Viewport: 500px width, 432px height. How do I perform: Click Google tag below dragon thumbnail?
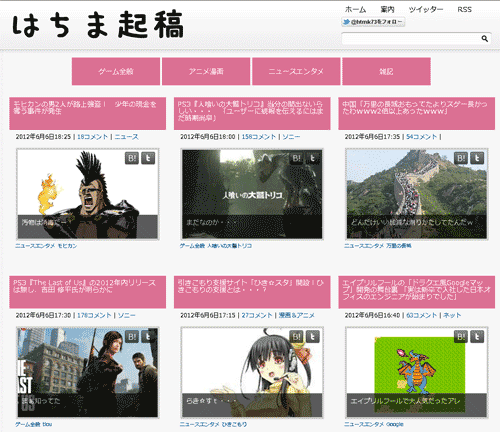point(395,424)
